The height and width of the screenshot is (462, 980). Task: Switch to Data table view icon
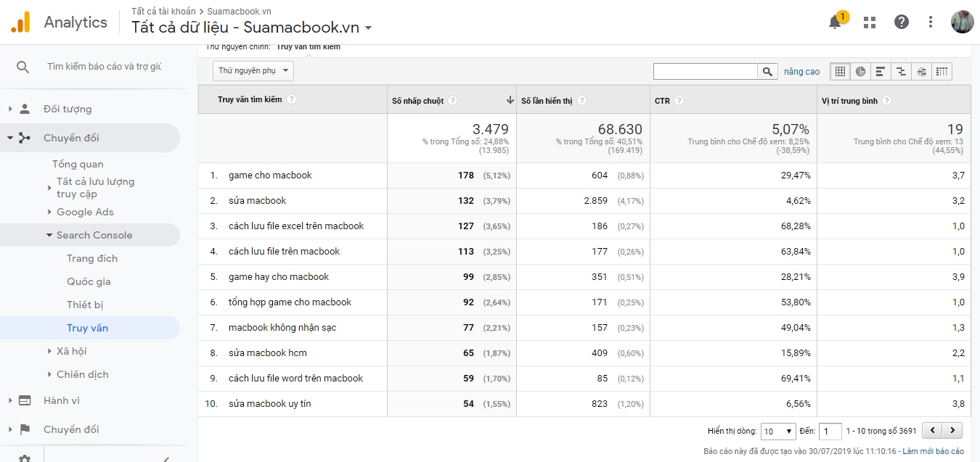pyautogui.click(x=840, y=71)
